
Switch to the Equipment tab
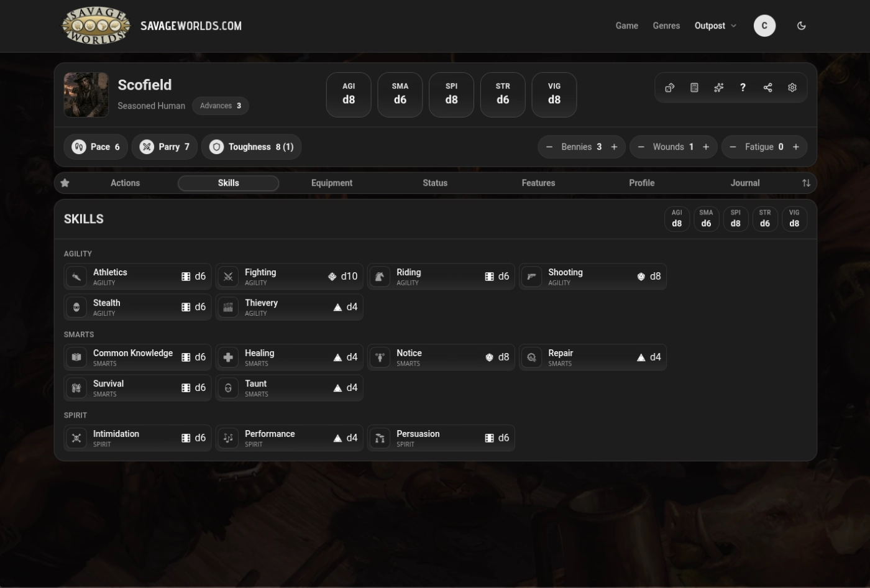332,183
